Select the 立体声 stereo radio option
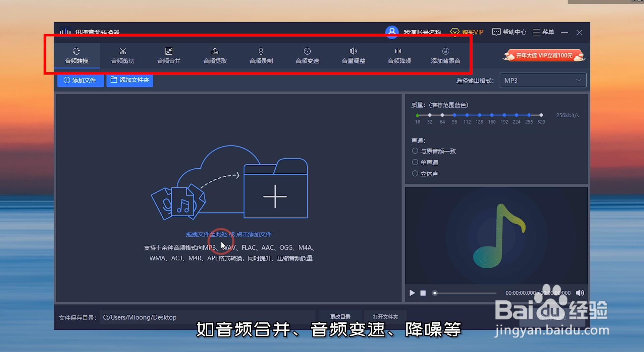Image resolution: width=644 pixels, height=352 pixels. coord(415,174)
